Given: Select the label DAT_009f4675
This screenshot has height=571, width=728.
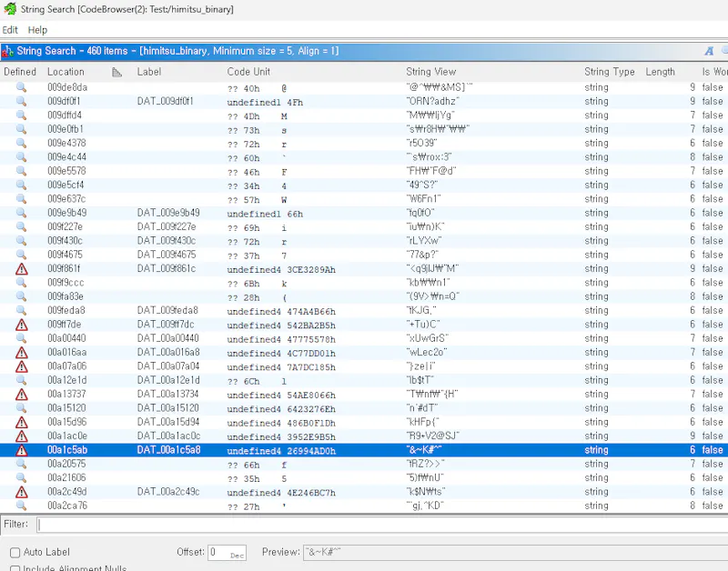Looking at the screenshot, I should click(167, 255).
